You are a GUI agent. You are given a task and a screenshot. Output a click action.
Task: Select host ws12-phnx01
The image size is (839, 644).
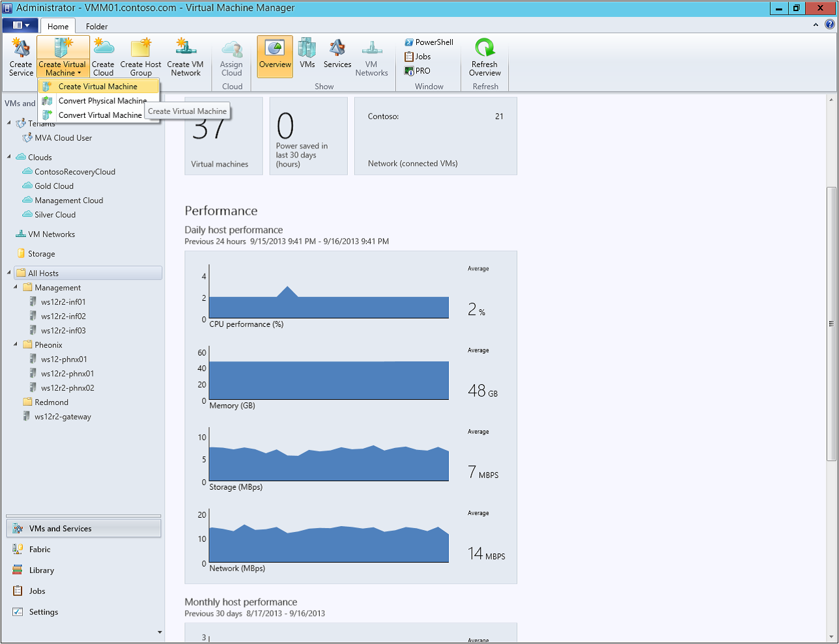click(64, 359)
